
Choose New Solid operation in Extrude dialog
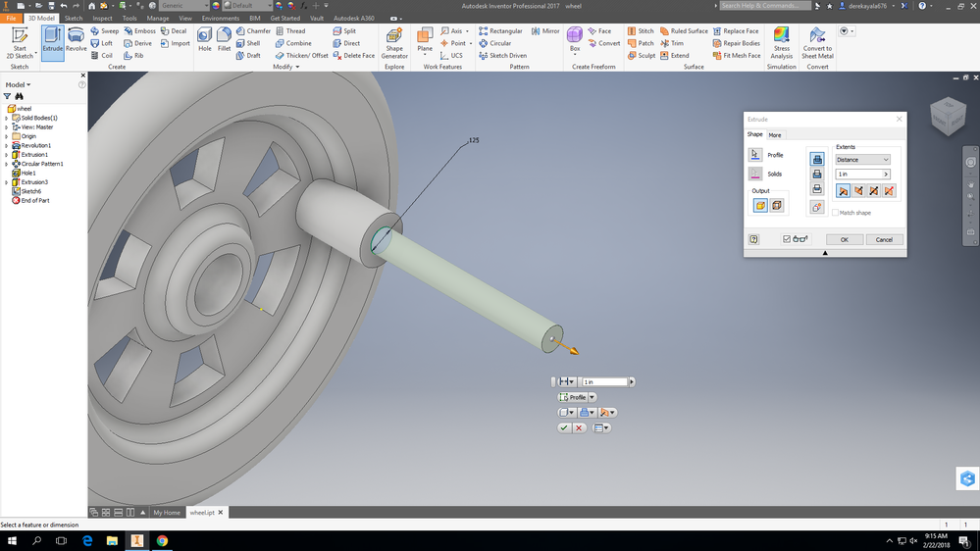coord(817,207)
